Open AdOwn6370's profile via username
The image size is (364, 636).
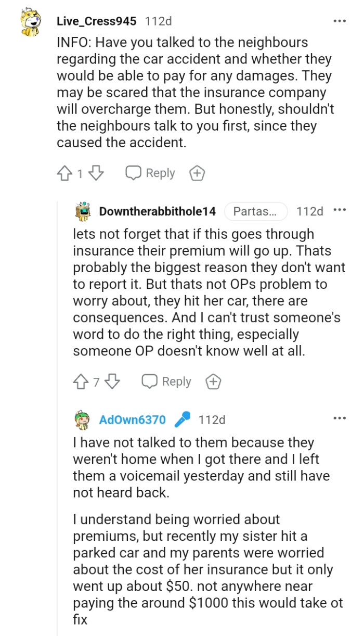click(x=132, y=419)
